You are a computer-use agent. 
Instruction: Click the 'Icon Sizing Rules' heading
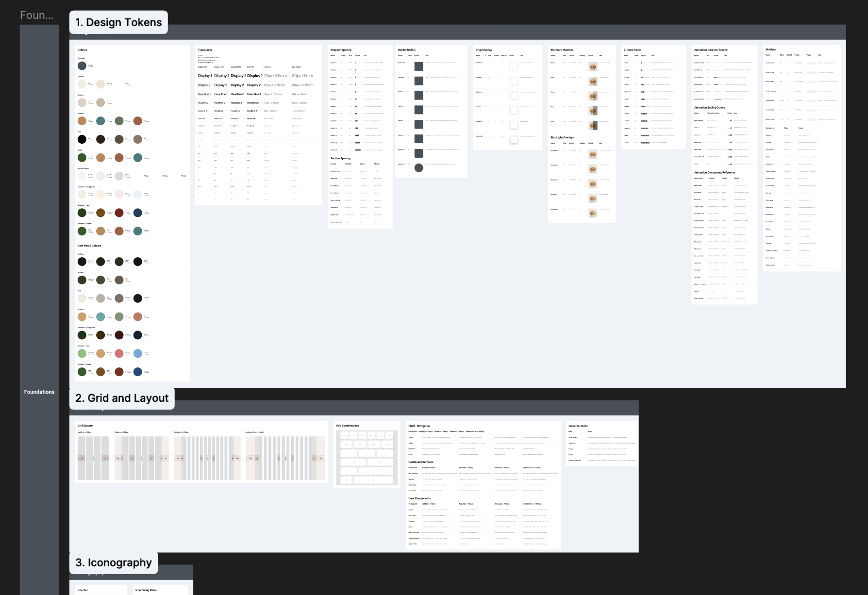tap(146, 590)
